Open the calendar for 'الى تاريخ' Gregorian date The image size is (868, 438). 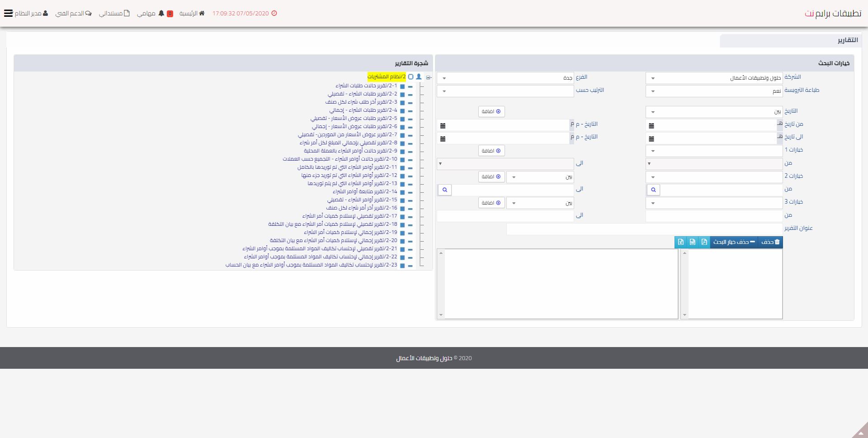(x=443, y=139)
